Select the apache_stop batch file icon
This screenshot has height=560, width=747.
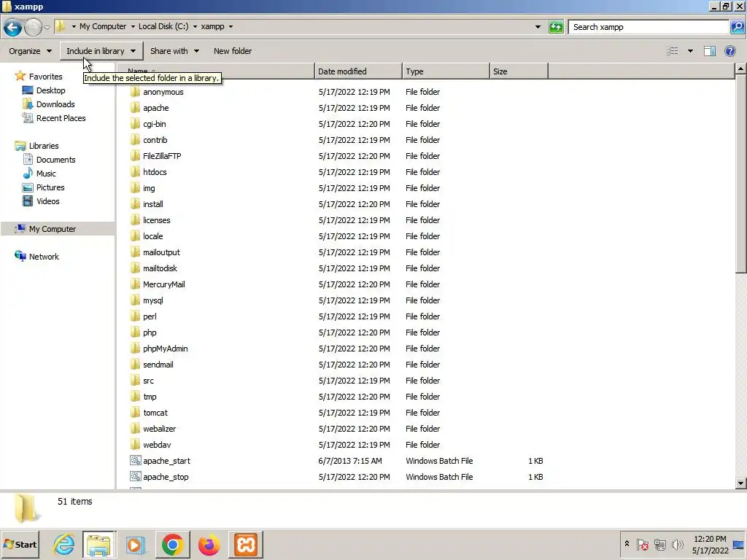pyautogui.click(x=135, y=477)
